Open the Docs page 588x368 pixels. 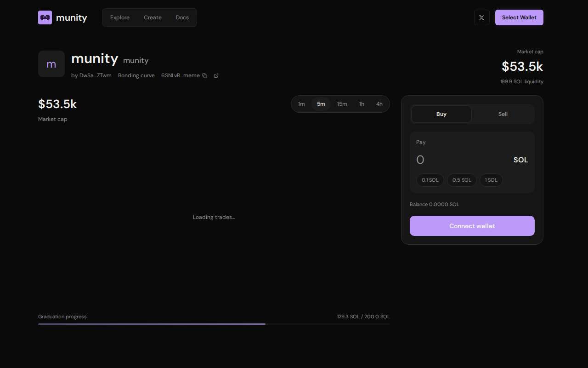(182, 17)
